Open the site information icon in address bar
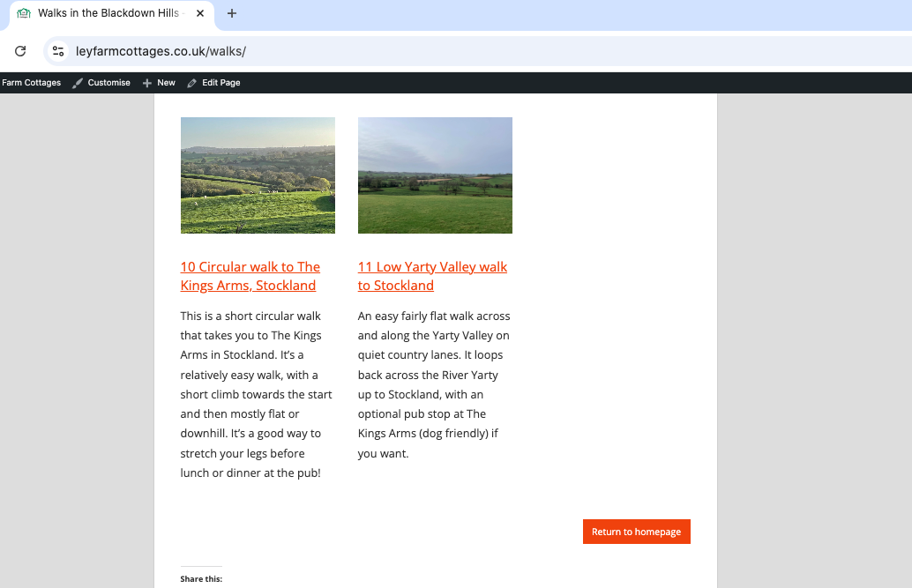The height and width of the screenshot is (588, 912). click(x=58, y=51)
